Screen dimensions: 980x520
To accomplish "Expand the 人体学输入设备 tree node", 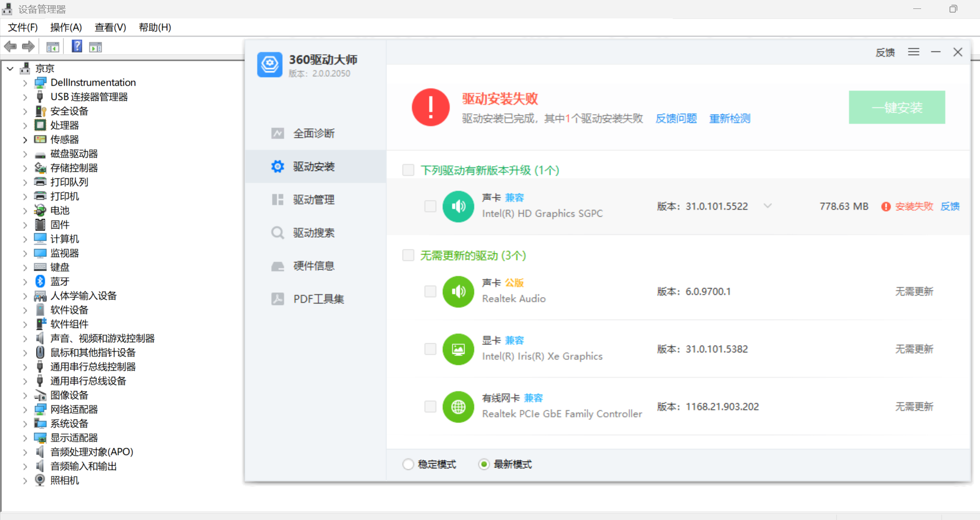I will [x=25, y=295].
